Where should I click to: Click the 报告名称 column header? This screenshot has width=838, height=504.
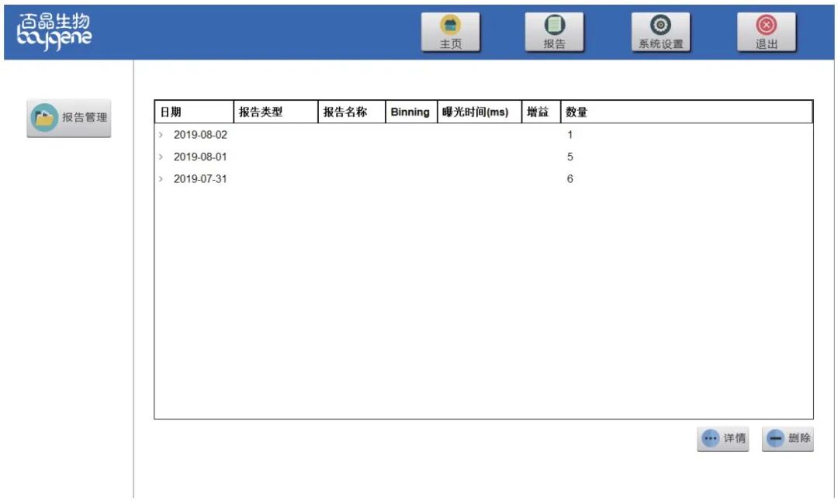(x=351, y=112)
